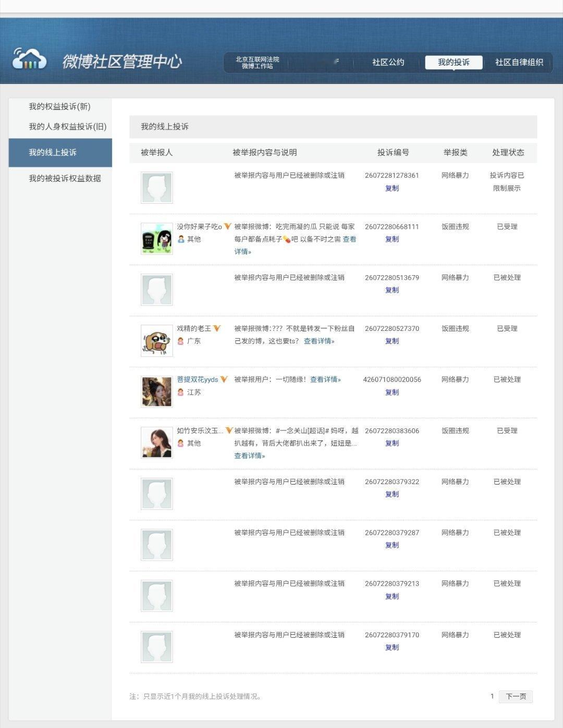
Task: Click 微博社区管理中心 title
Action: tap(122, 61)
